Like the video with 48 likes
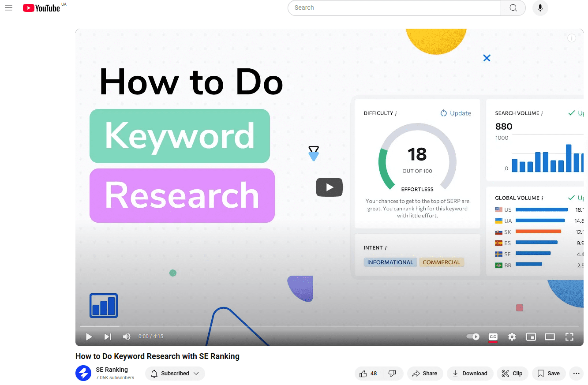The height and width of the screenshot is (385, 588). tap(369, 373)
